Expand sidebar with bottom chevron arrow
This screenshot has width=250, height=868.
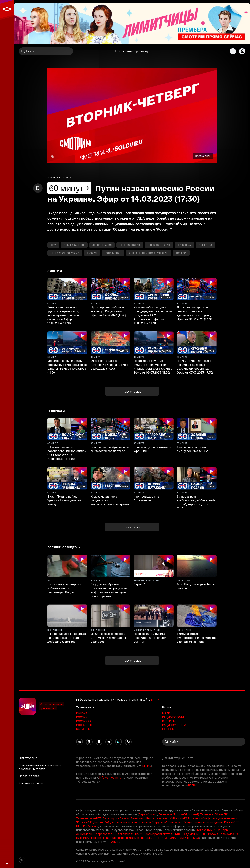point(7,864)
